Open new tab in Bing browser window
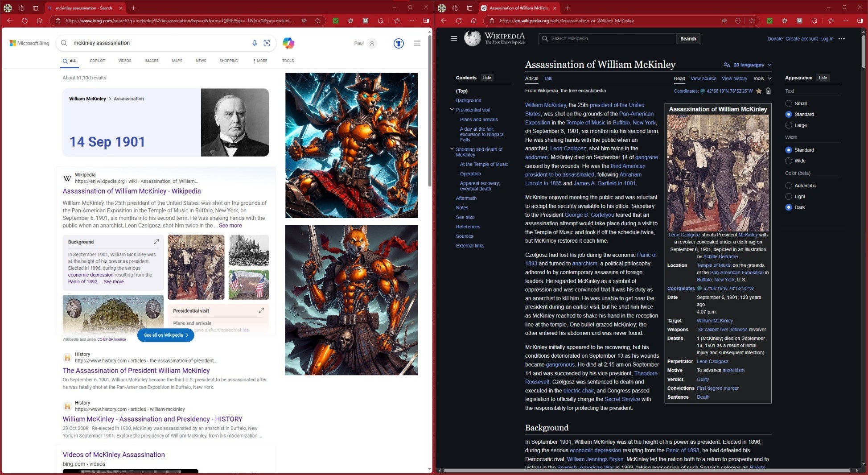This screenshot has height=475, width=868. coord(133,8)
